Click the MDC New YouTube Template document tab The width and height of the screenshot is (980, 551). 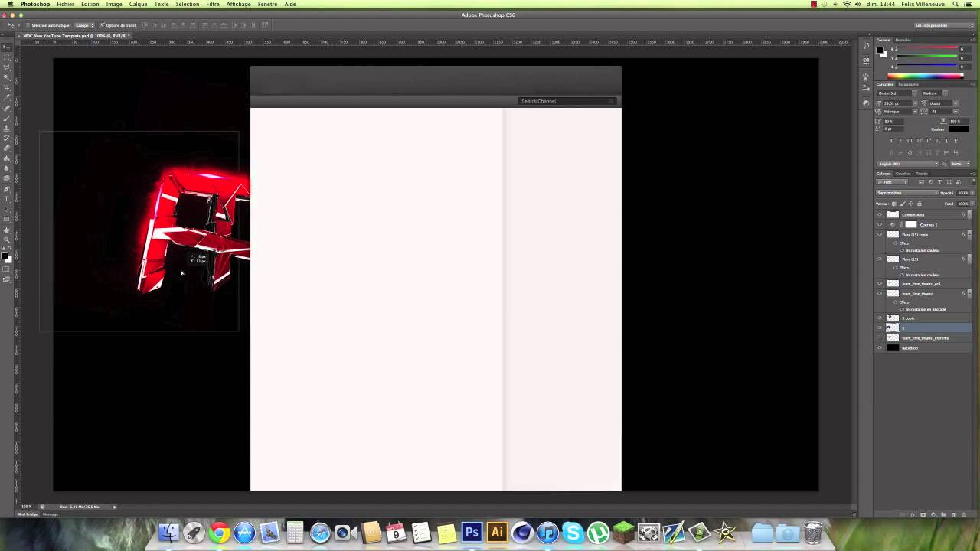pos(75,36)
